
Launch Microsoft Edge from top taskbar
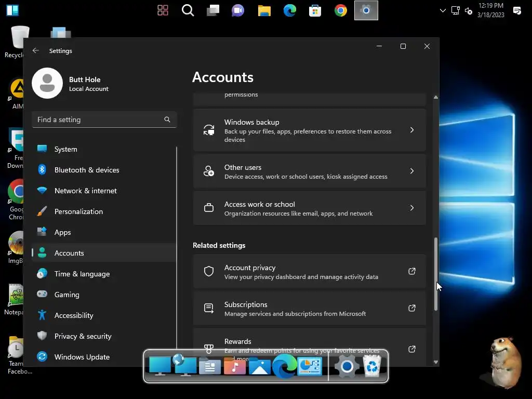click(x=290, y=10)
